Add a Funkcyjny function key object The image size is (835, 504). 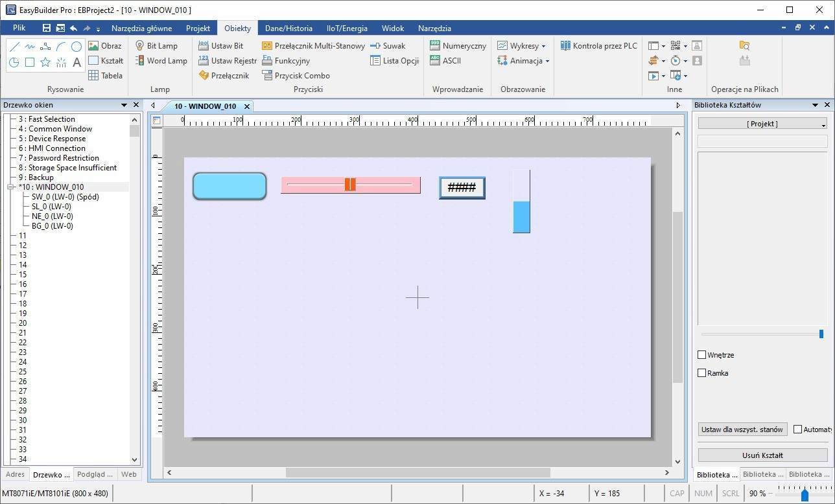click(x=286, y=61)
